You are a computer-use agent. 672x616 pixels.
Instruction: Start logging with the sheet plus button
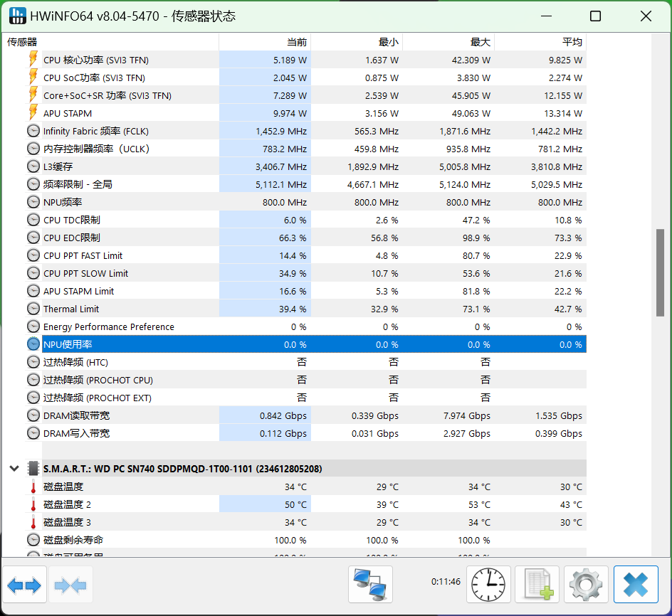[x=537, y=585]
